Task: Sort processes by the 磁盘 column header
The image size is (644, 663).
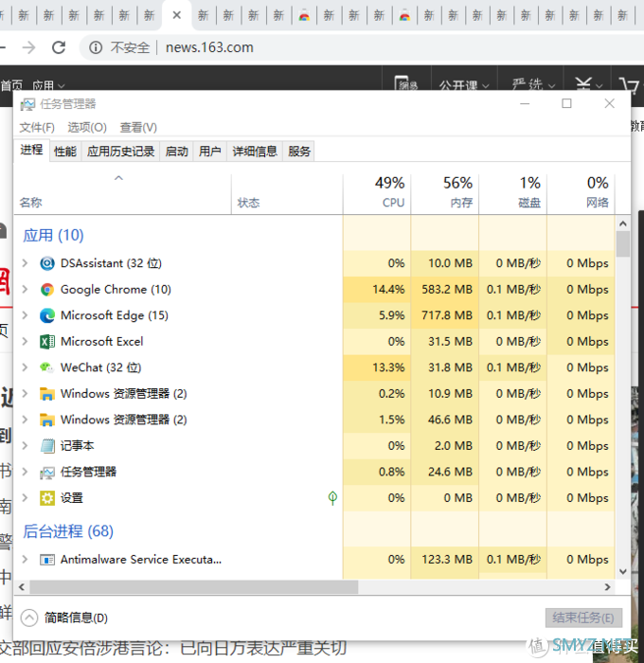Action: point(513,193)
